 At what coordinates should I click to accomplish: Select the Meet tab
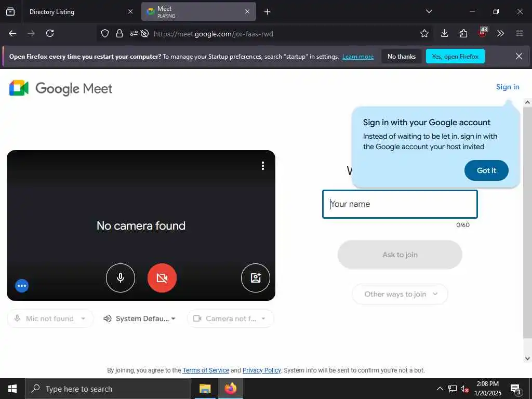tap(199, 12)
